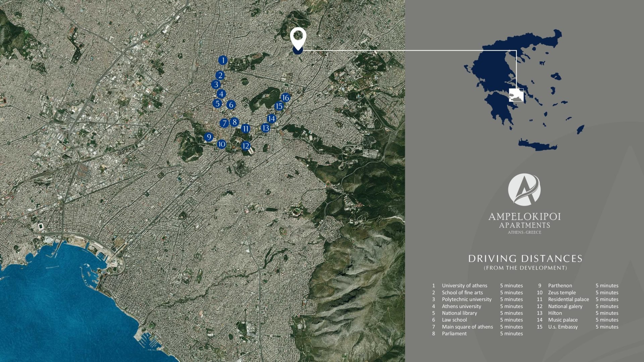Click map marker number 9
This screenshot has width=644, height=362.
[209, 137]
